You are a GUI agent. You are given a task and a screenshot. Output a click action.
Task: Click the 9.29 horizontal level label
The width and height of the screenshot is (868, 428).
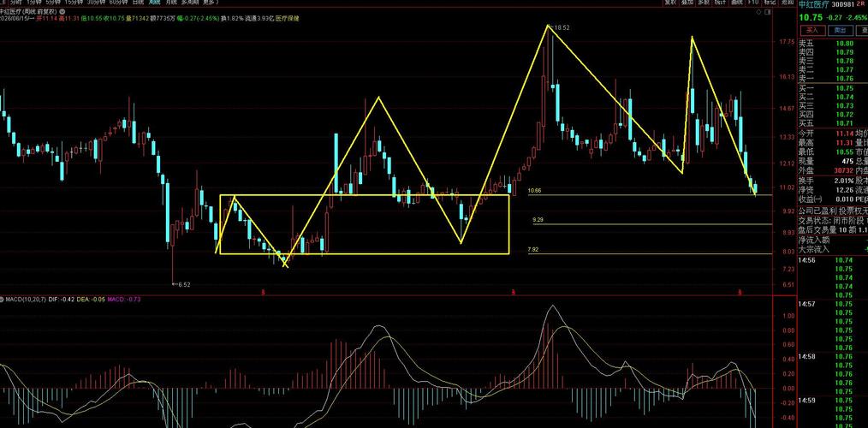pyautogui.click(x=538, y=220)
